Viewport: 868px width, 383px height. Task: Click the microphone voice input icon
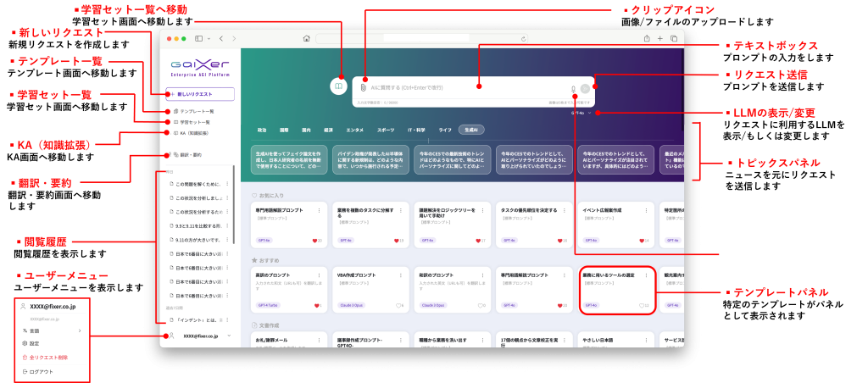coord(573,88)
